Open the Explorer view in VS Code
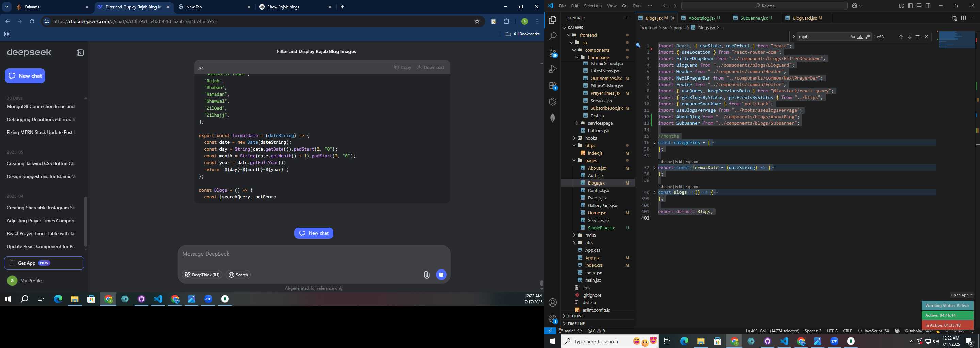980x348 pixels. (x=552, y=20)
